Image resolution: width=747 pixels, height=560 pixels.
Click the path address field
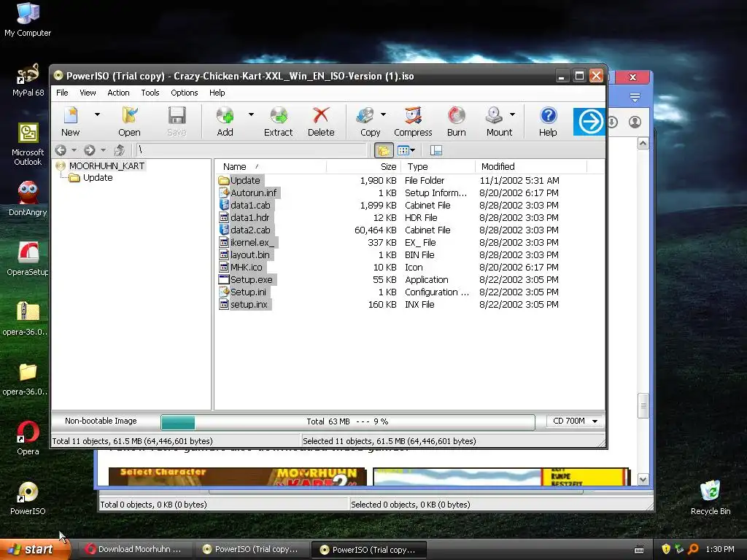pyautogui.click(x=251, y=150)
